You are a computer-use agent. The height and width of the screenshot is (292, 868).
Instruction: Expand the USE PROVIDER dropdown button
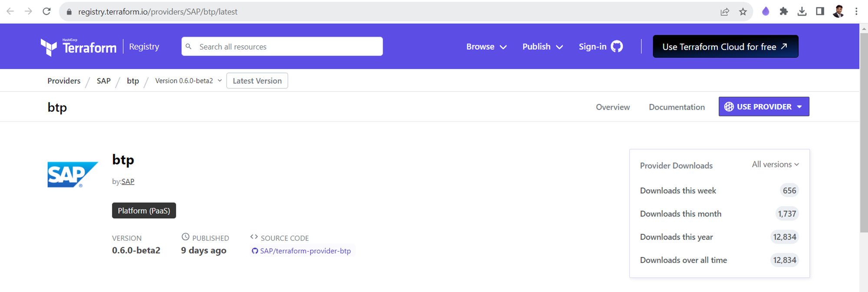[x=764, y=107]
